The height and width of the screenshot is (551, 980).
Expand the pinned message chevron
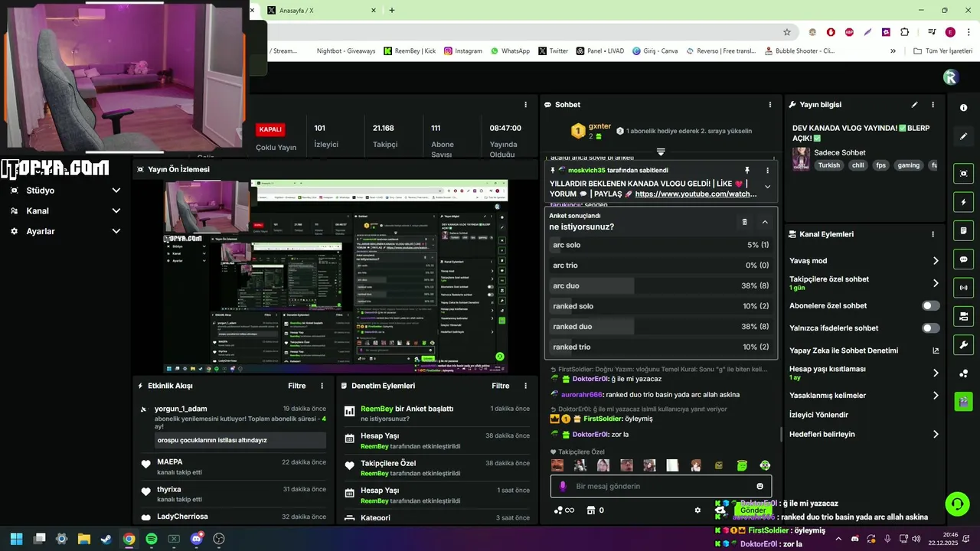767,187
